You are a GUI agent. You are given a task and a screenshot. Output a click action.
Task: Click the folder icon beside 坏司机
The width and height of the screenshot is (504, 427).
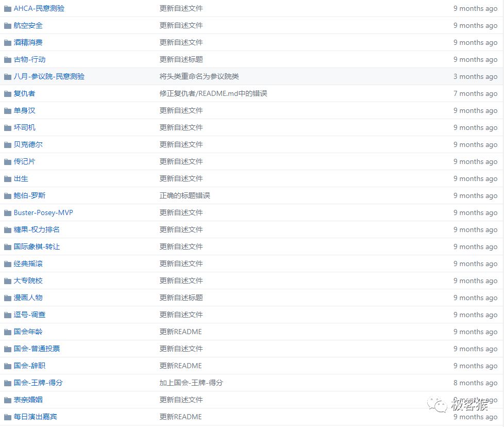click(8, 128)
